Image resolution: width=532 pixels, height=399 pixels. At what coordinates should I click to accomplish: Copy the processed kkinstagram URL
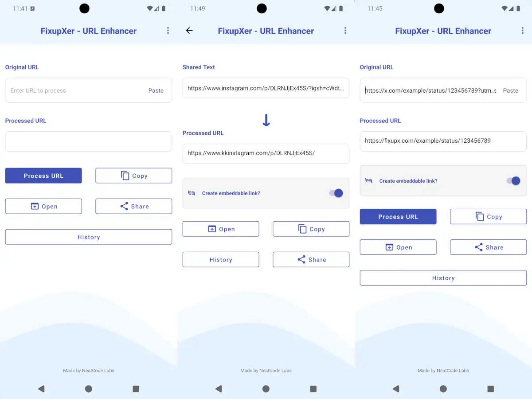(311, 229)
